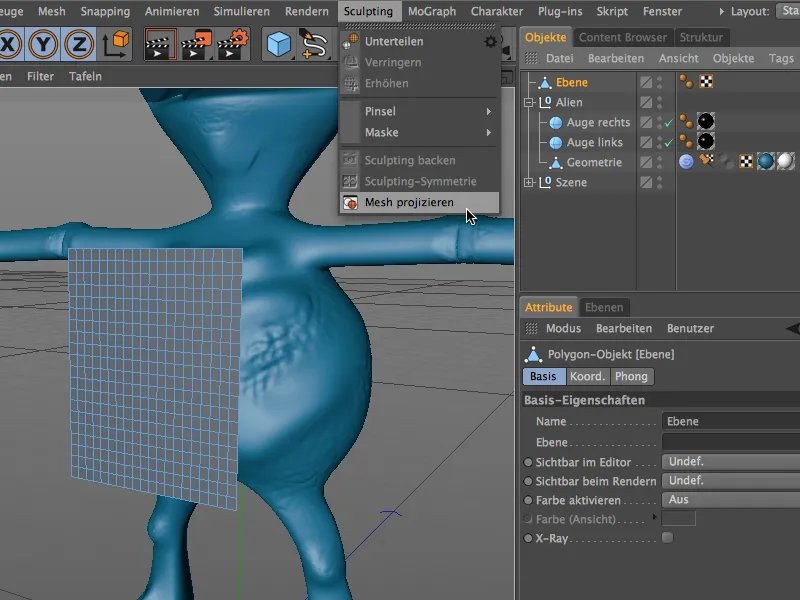800x600 pixels.
Task: Open Tags menu in Object manager
Action: tap(781, 58)
